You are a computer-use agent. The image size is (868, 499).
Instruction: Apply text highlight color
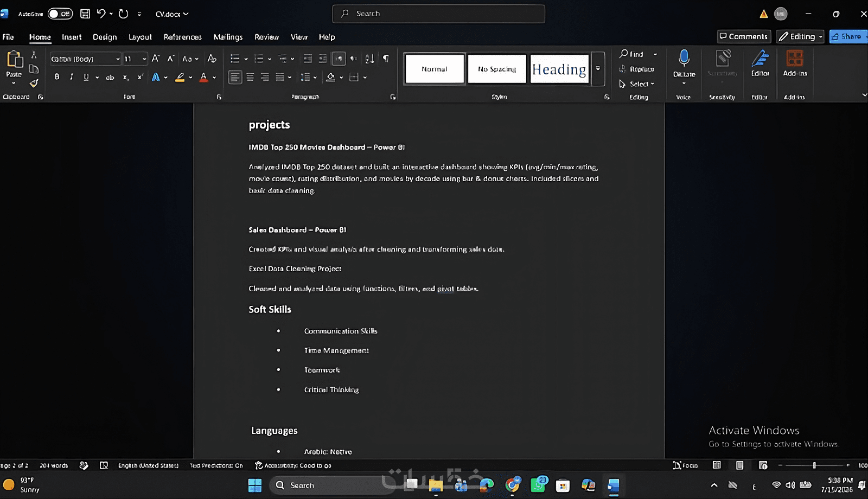tap(180, 78)
